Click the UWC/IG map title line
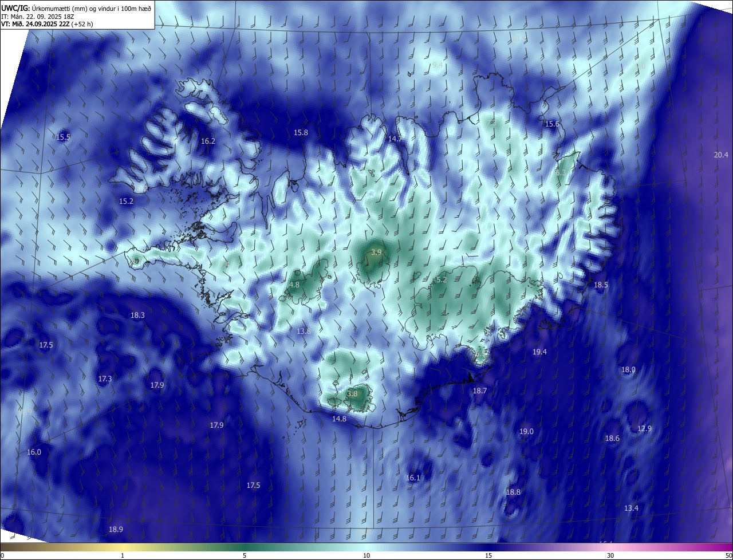 pyautogui.click(x=76, y=8)
